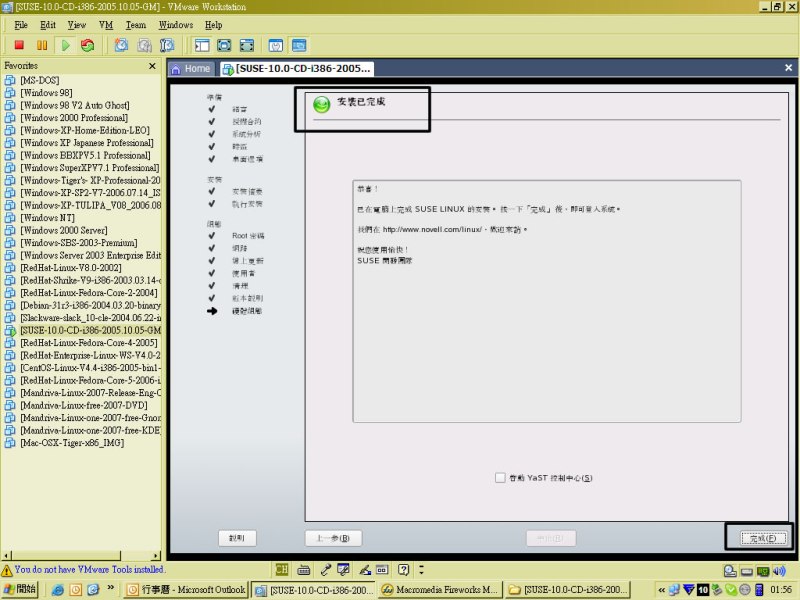This screenshot has height=600, width=800.
Task: Open the Windows menu
Action: (x=176, y=25)
